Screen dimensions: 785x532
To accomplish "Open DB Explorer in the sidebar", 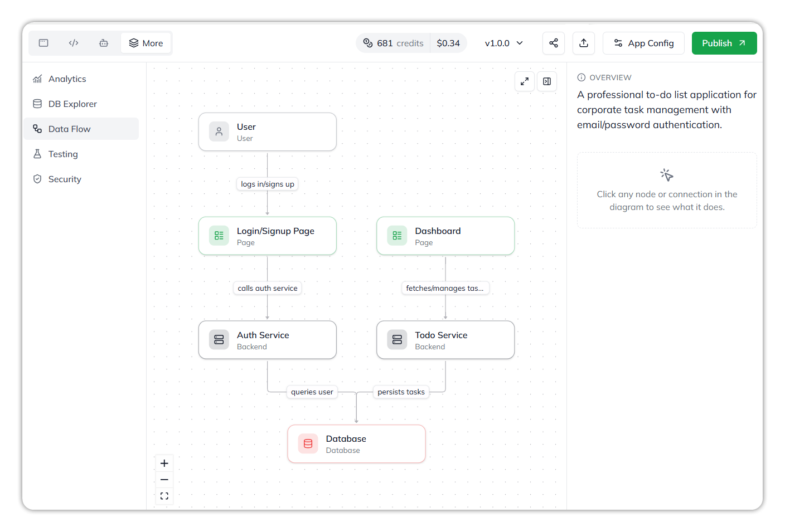I will tap(81, 104).
